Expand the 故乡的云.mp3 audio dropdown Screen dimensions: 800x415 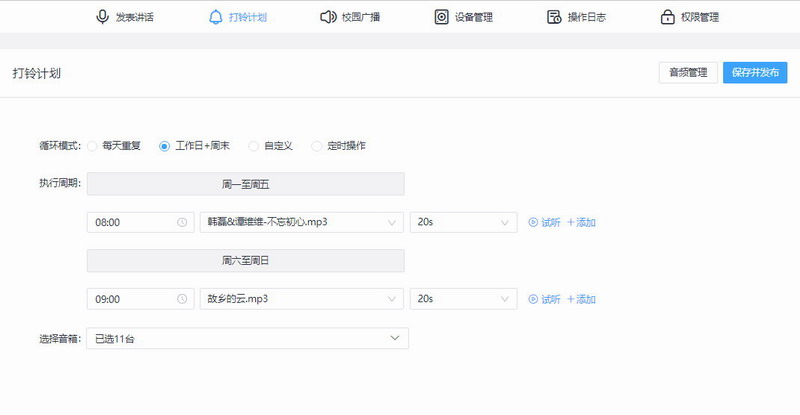pos(301,298)
